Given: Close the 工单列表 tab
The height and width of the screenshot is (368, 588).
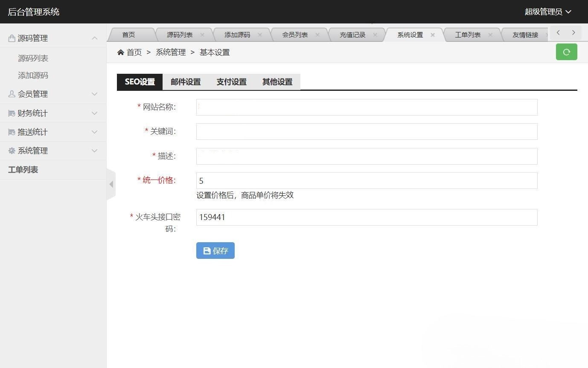Looking at the screenshot, I should (x=490, y=35).
